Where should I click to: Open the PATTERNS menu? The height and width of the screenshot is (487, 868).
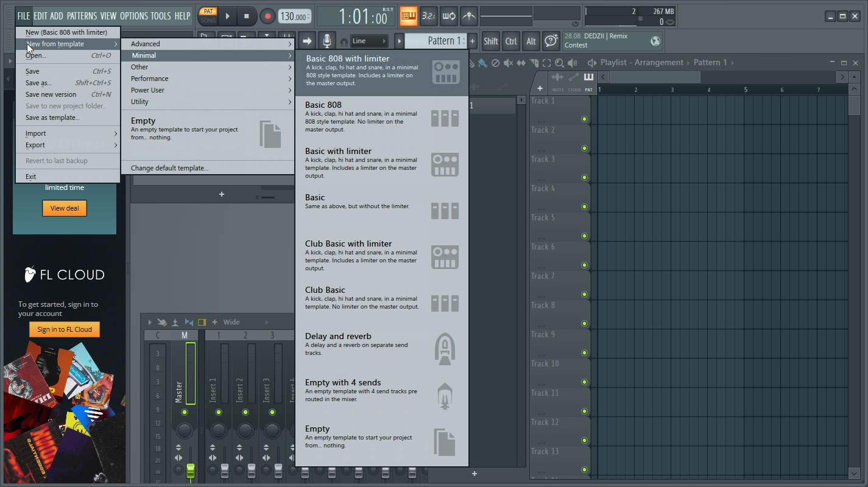(x=82, y=16)
